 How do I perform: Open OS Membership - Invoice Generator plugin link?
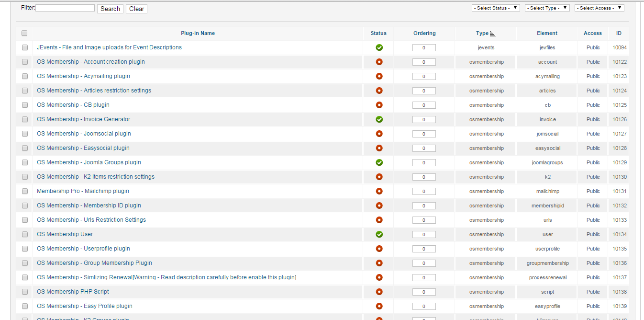(x=83, y=119)
